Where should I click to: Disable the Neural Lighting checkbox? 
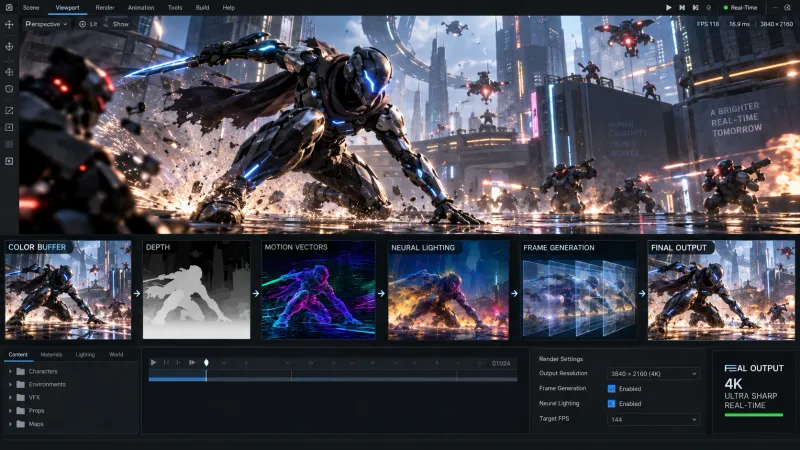tap(611, 404)
